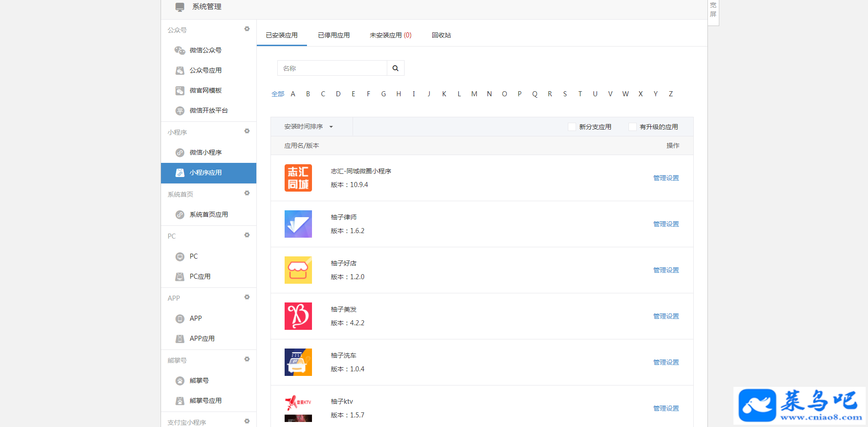Filter apps by letter Y
The height and width of the screenshot is (427, 868).
click(655, 94)
